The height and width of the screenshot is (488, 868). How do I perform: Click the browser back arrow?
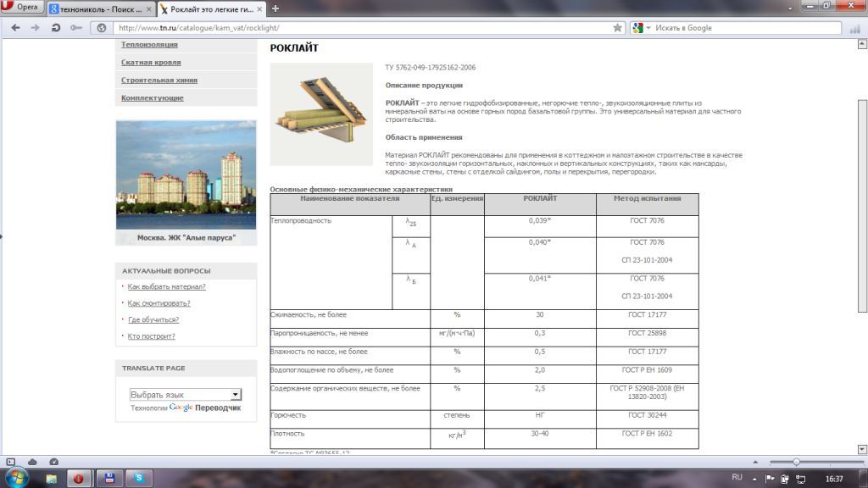[14, 27]
